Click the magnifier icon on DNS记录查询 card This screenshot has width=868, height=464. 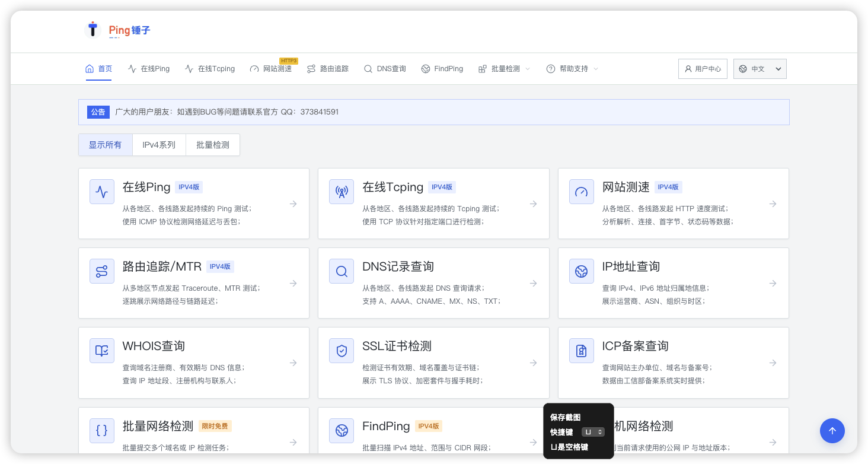pyautogui.click(x=342, y=271)
